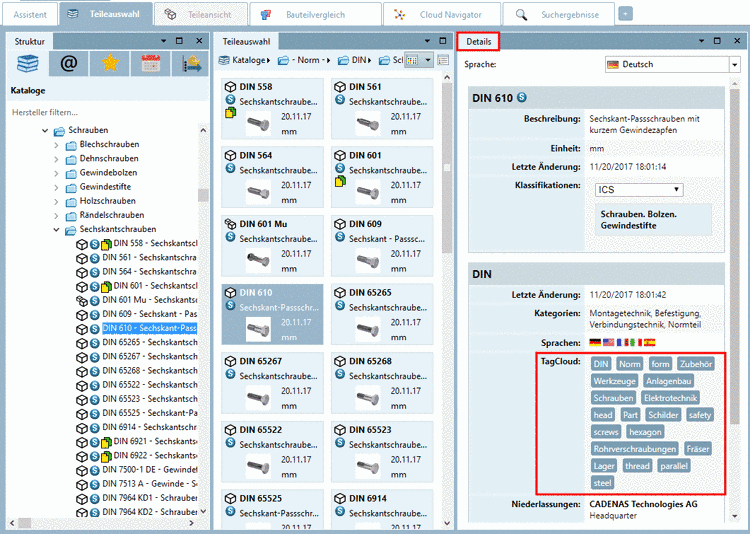This screenshot has width=750, height=534.
Task: Click the thread tag
Action: coord(637,466)
